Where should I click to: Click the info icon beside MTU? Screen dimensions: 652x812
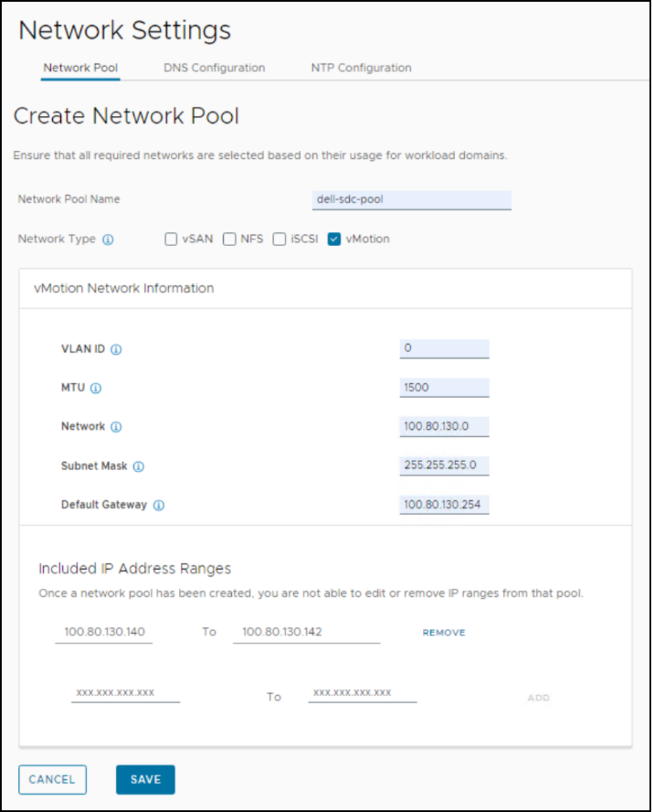95,388
